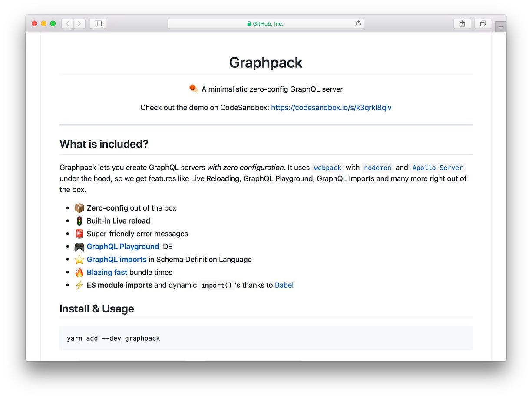Toggle the Safari sidebar button
The image size is (532, 398).
tap(98, 23)
